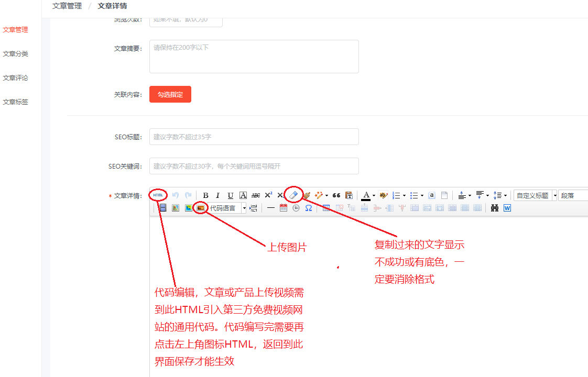Click the Word image transfer W icon
This screenshot has width=588, height=377.
click(x=507, y=208)
